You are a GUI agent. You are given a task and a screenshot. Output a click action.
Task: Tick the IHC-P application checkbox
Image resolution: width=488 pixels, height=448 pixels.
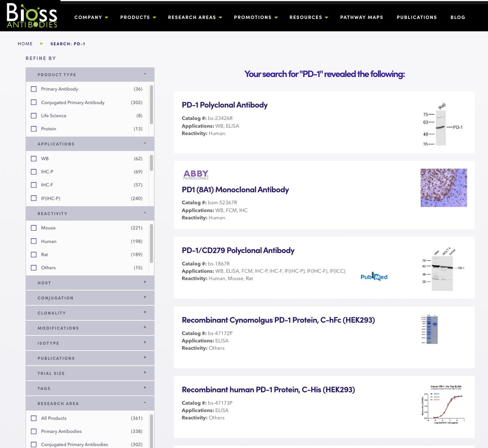[x=34, y=172]
